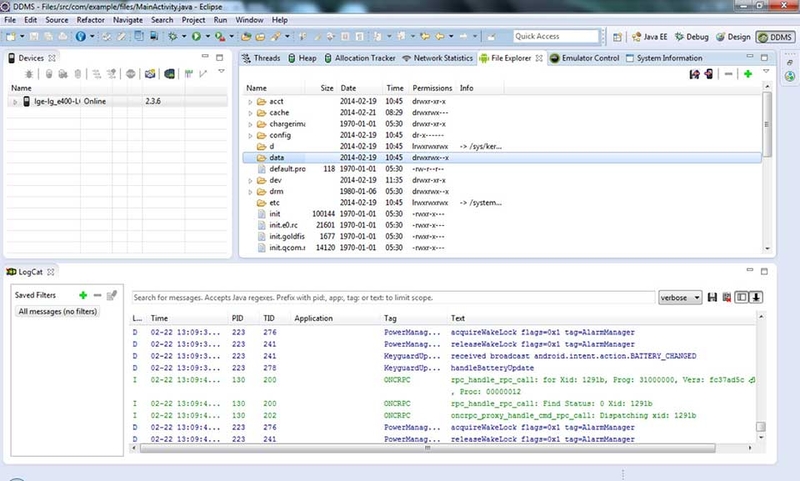Screen dimensions: 800x481
Task: Click Stop Process icon in Devices panel
Action: coord(131,74)
